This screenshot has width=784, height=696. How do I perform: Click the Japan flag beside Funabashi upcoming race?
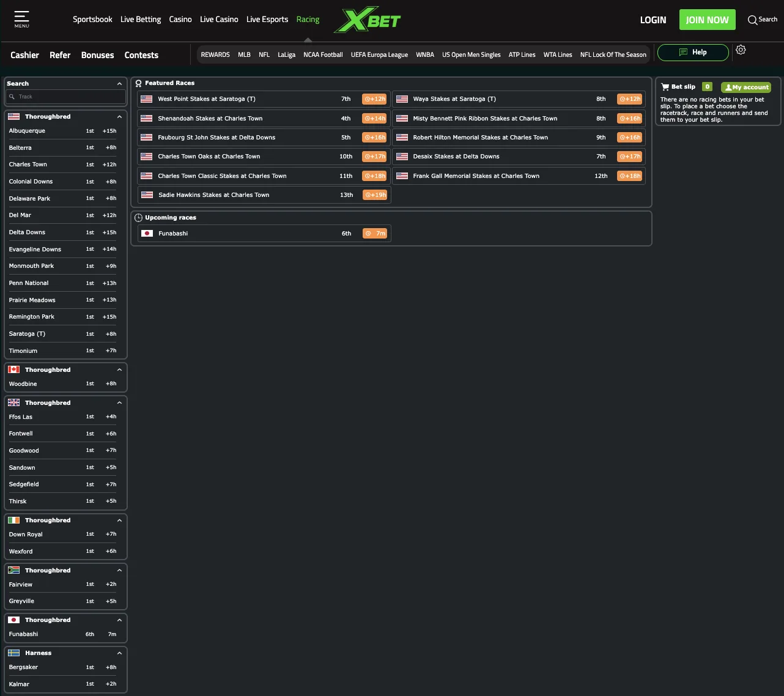(147, 234)
